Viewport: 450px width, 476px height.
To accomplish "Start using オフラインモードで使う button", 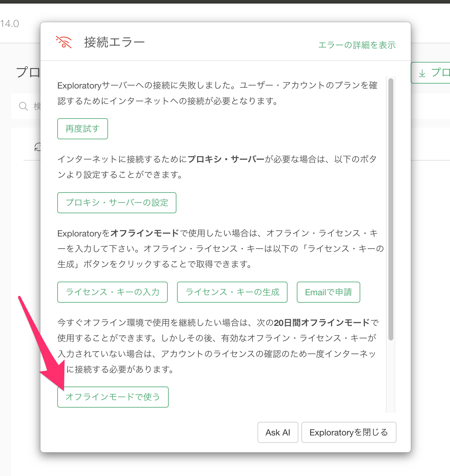I will tap(113, 397).
